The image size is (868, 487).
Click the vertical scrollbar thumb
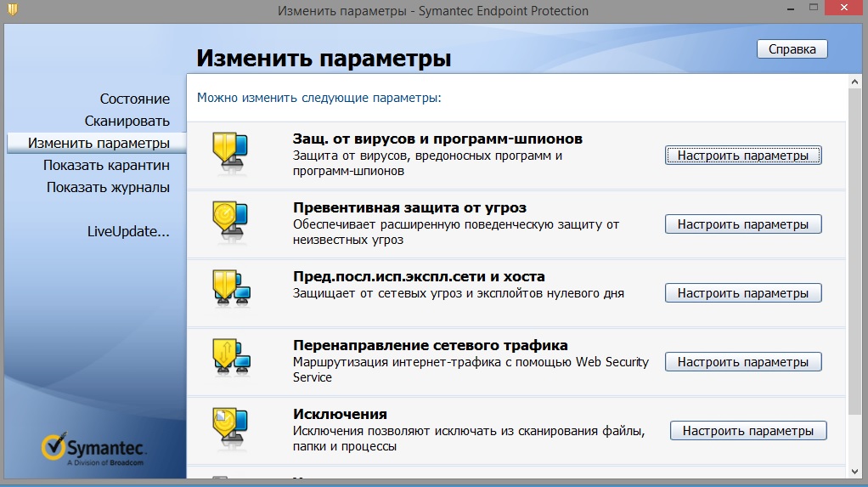tap(854, 252)
